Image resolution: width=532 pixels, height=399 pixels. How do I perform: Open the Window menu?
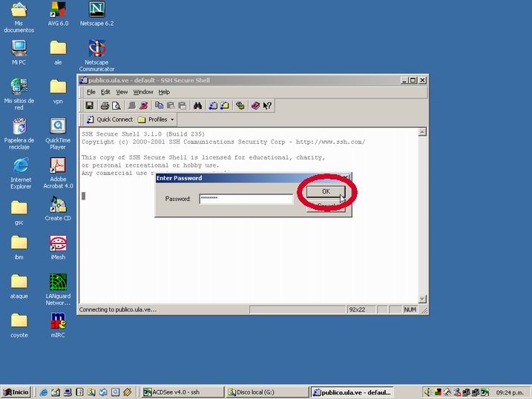[143, 92]
